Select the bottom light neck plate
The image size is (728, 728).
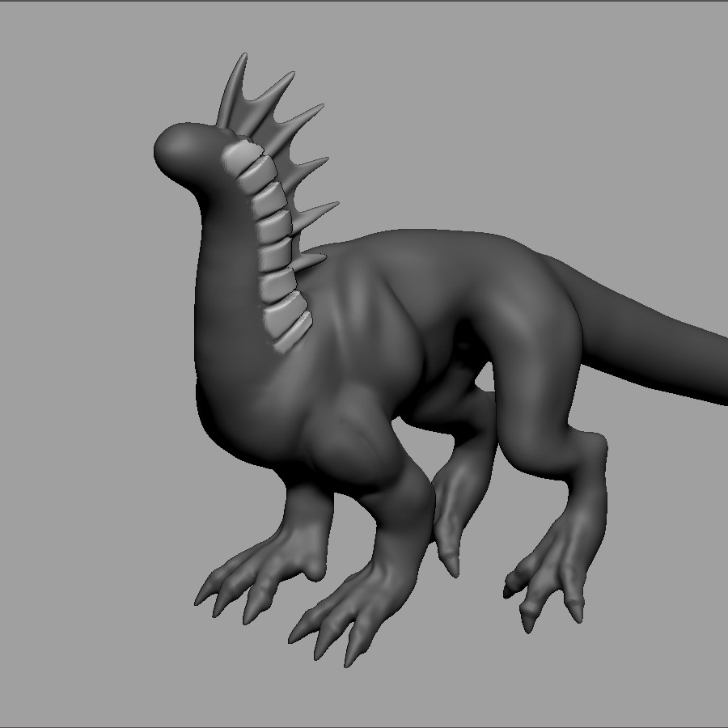(292, 329)
